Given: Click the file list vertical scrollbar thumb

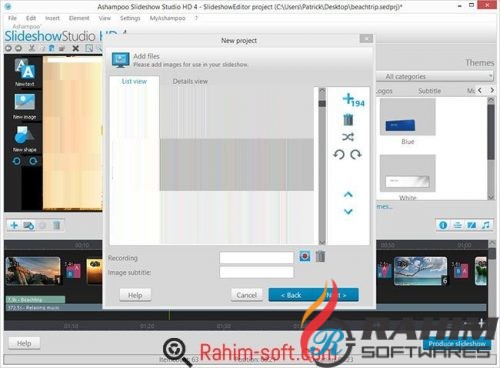Looking at the screenshot, I should [322, 104].
